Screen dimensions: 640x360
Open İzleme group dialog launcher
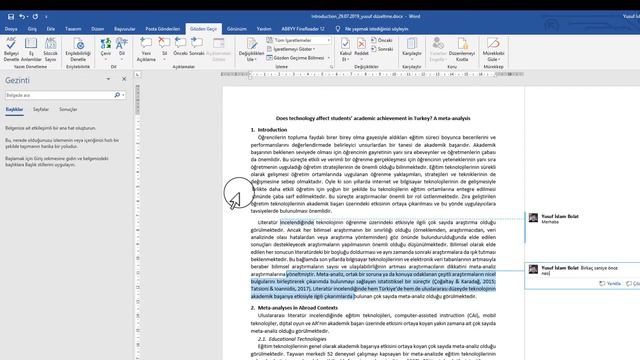click(331, 67)
